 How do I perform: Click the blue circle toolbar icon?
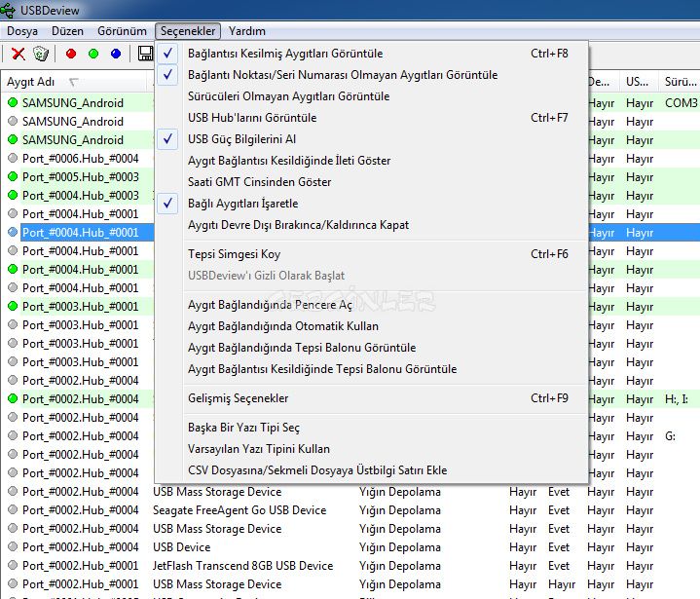point(116,54)
